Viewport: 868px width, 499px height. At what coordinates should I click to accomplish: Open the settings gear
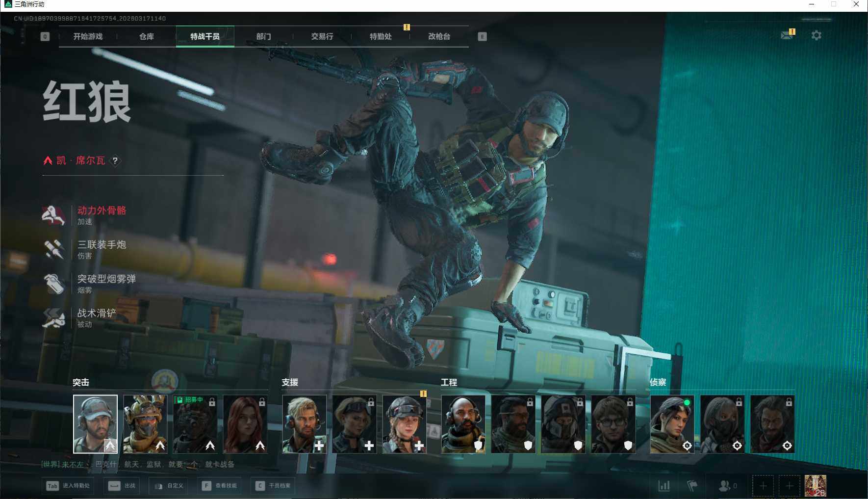816,35
